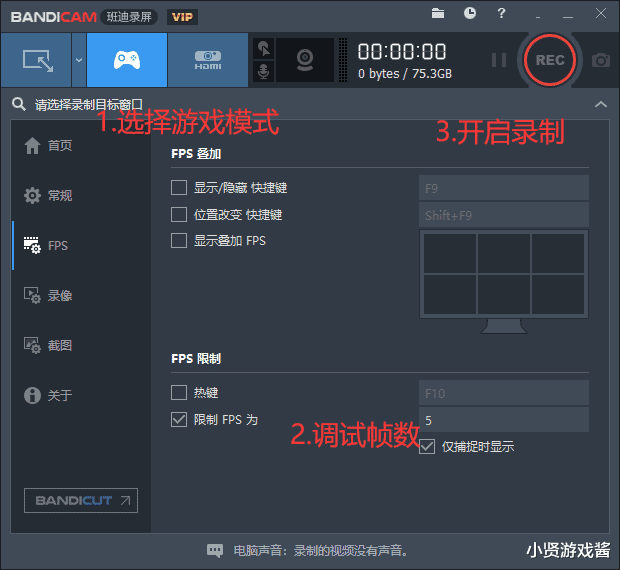Enable the 显示/隐藏 快捷键 checkbox
Viewport: 620px width, 570px height.
(x=179, y=188)
